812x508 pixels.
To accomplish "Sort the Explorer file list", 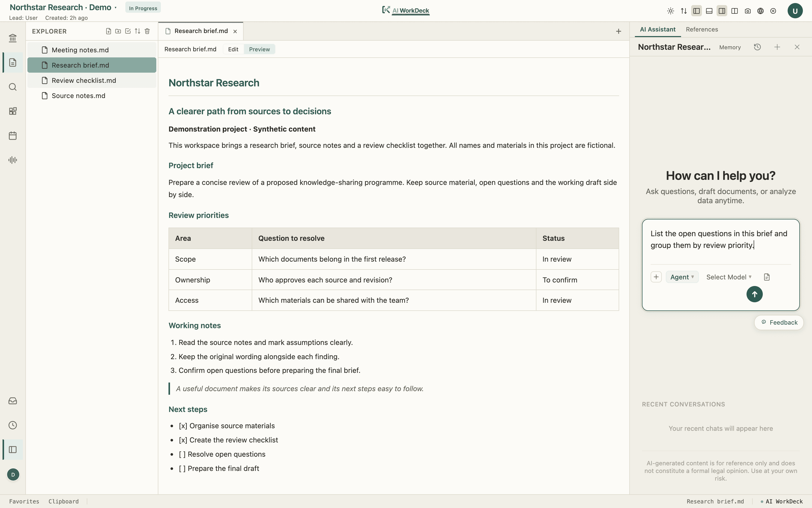I will point(138,31).
